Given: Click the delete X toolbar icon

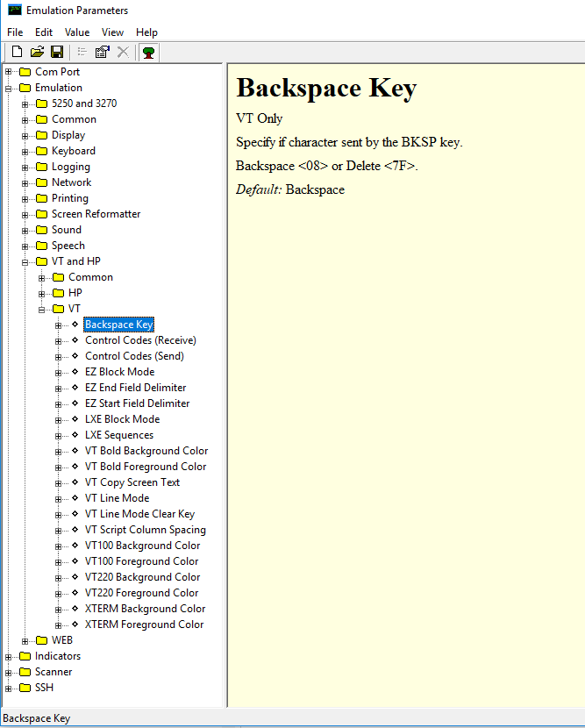Looking at the screenshot, I should point(123,52).
